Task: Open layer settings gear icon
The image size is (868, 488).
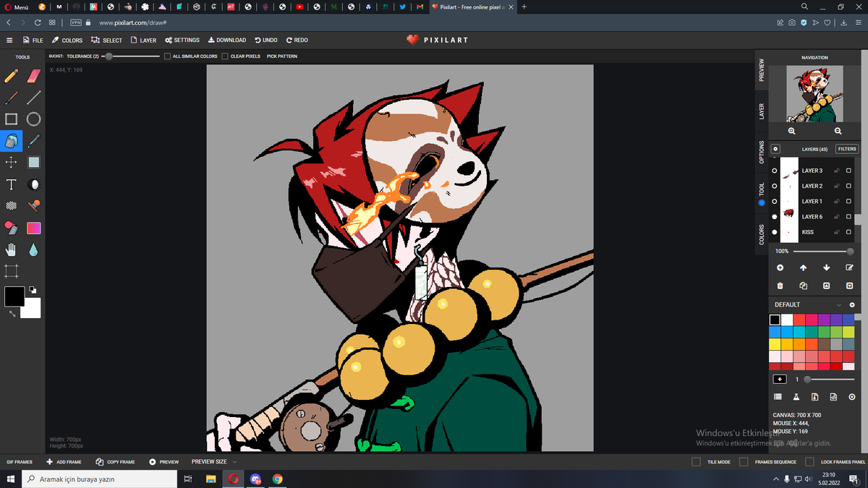Action: (x=775, y=149)
